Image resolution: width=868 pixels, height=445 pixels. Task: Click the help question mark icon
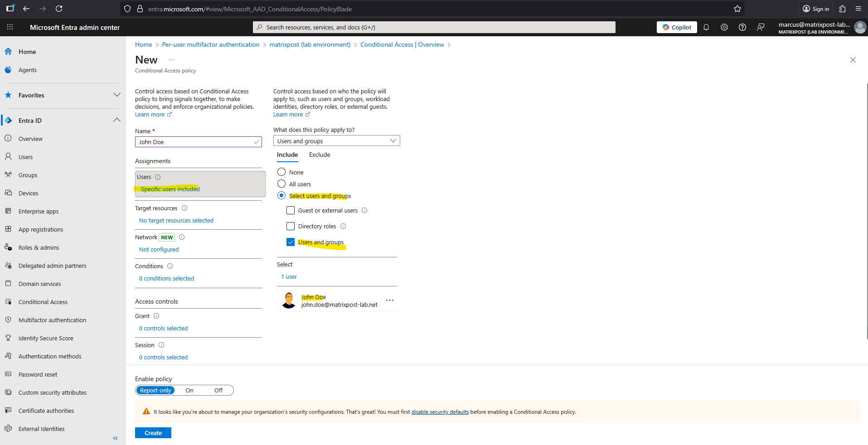pos(742,27)
